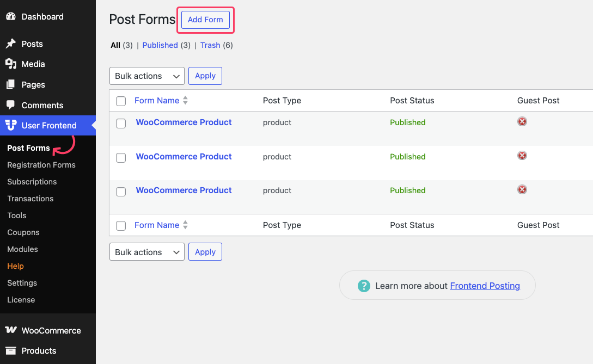Check the first WooCommerce Product row checkbox

coord(121,123)
